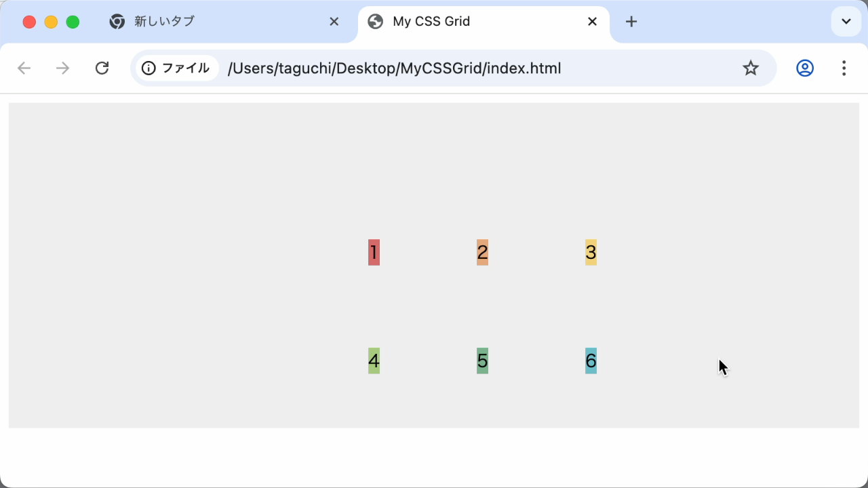Screen dimensions: 868x488
Task: Bookmark this page with the star icon
Action: coord(750,68)
